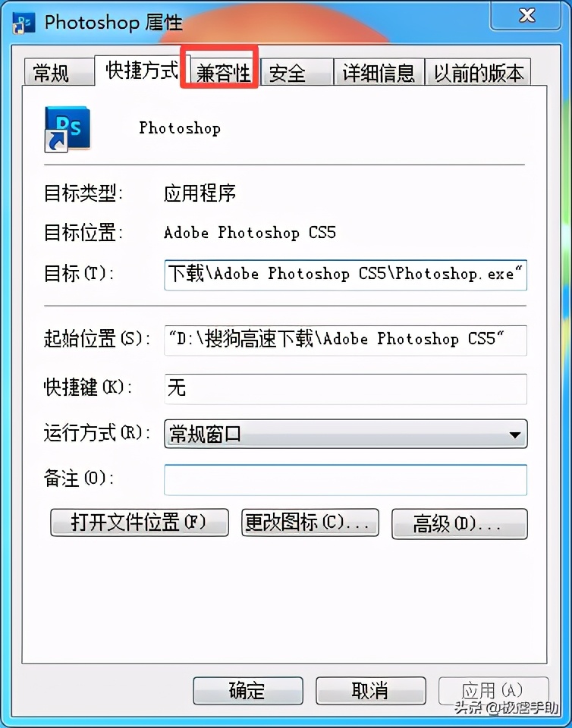The width and height of the screenshot is (572, 728).
Task: Expand the 运行方式 dropdown arrow
Action: 514,435
